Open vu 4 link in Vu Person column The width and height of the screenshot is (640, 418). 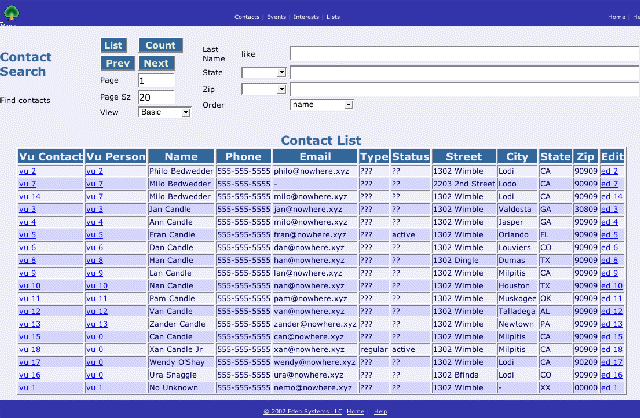[x=94, y=222]
